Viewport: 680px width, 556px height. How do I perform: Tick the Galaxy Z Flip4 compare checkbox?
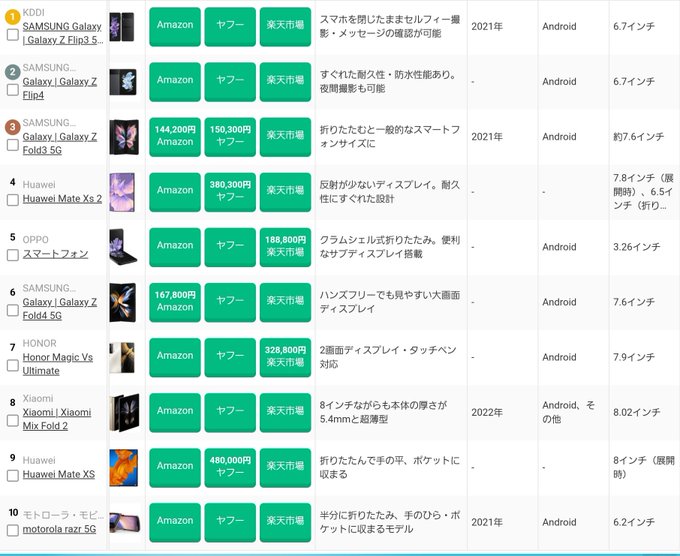pos(13,89)
